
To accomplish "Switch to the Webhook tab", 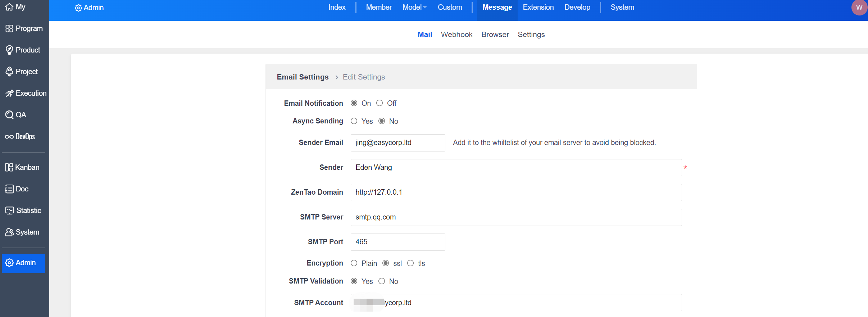I will (x=456, y=35).
